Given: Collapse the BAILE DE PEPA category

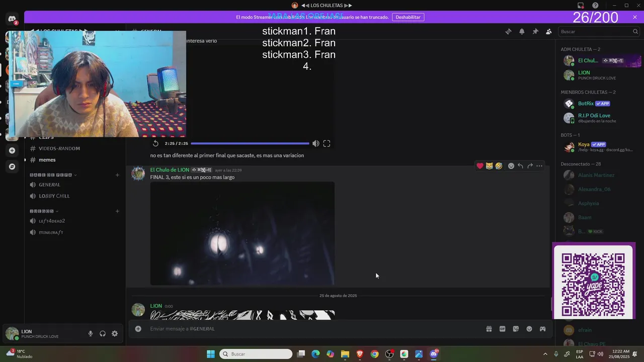Looking at the screenshot, I should point(53,175).
